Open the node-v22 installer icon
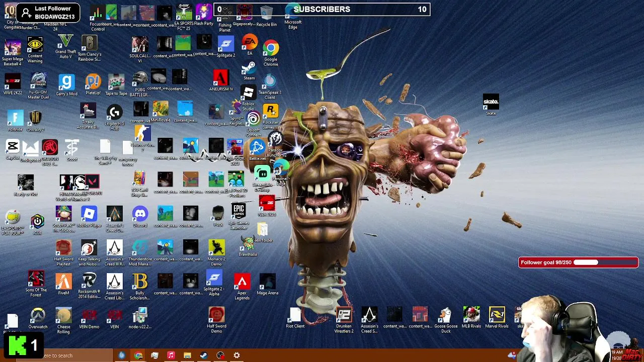 click(x=140, y=319)
